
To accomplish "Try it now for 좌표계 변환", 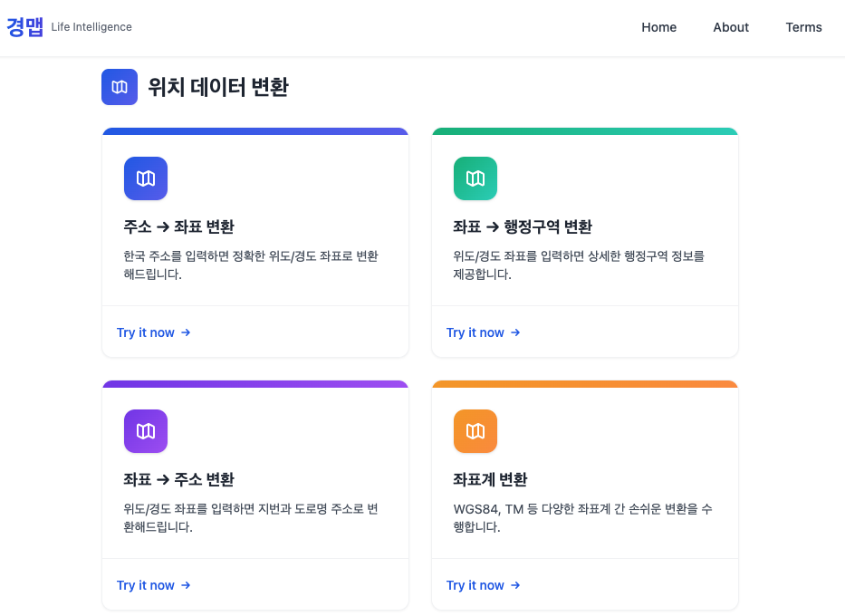I will click(x=484, y=585).
